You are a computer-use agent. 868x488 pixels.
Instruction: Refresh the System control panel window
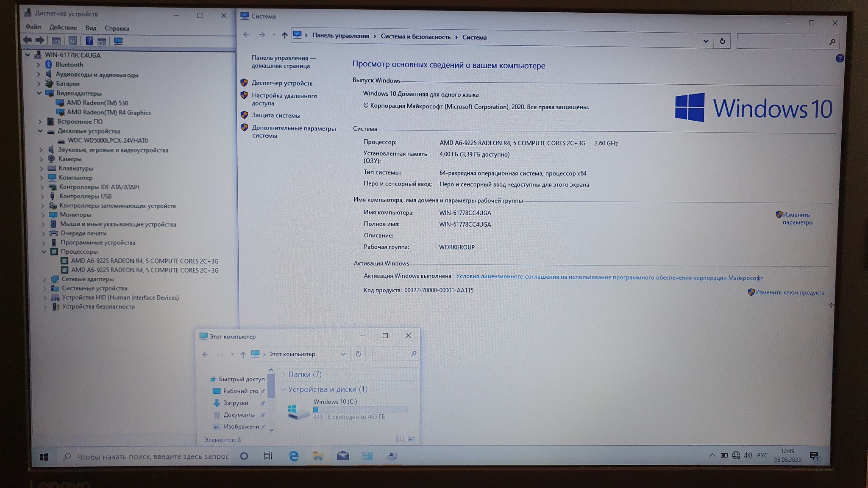(x=722, y=41)
